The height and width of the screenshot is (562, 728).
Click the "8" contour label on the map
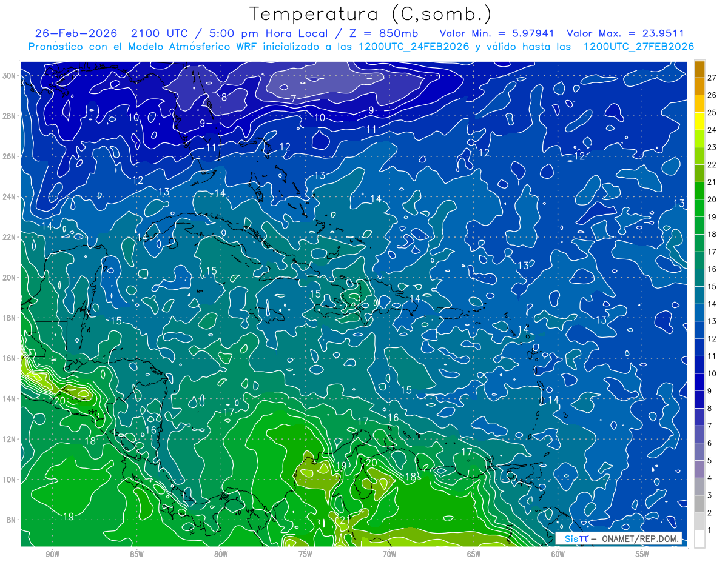224,97
